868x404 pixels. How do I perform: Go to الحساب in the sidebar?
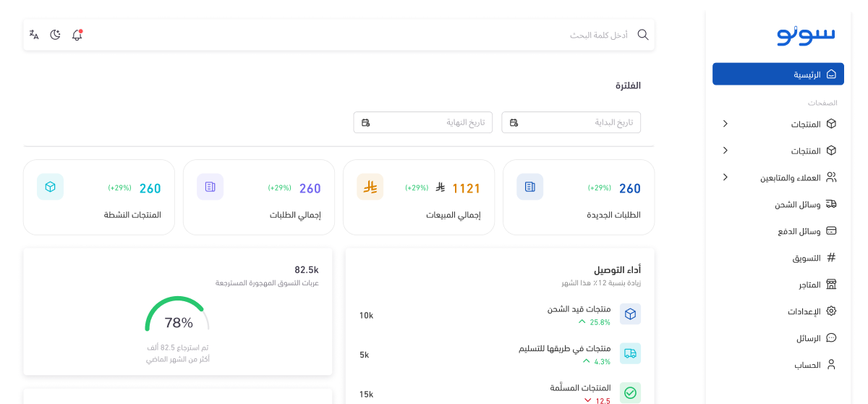(x=808, y=365)
